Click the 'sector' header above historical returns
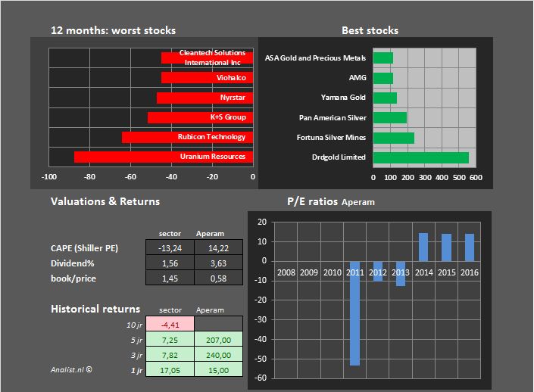 click(170, 310)
